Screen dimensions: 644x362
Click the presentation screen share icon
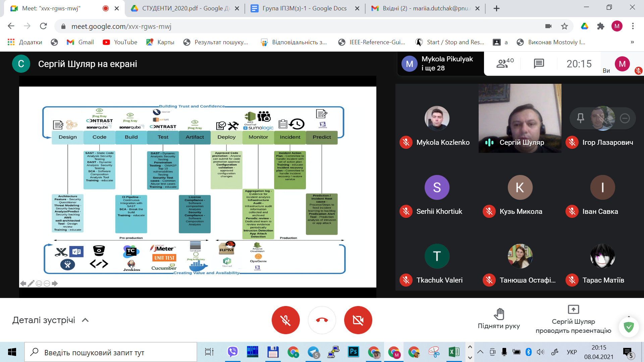573,309
